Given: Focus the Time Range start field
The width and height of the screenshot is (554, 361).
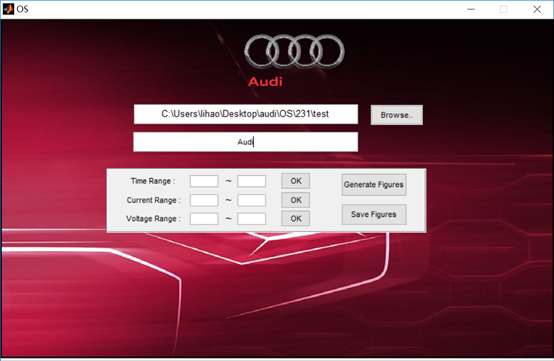Looking at the screenshot, I should click(x=204, y=181).
